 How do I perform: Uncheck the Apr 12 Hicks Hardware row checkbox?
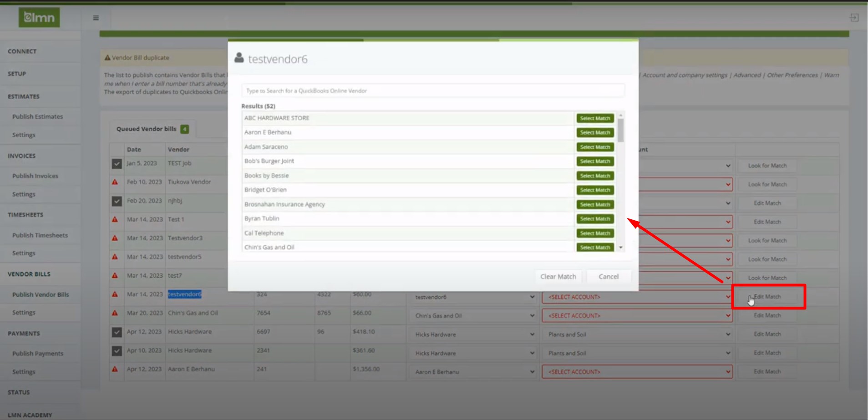[117, 332]
